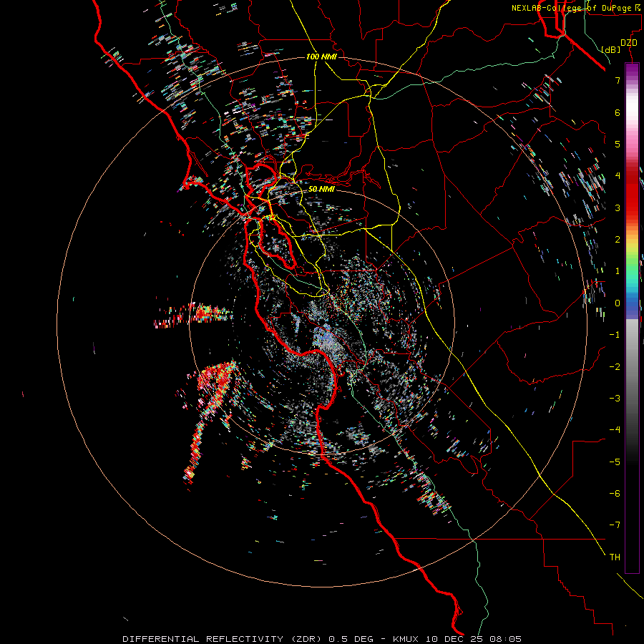Click the ZDR color scale bar
This screenshot has width=644, height=644.
pyautogui.click(x=632, y=318)
